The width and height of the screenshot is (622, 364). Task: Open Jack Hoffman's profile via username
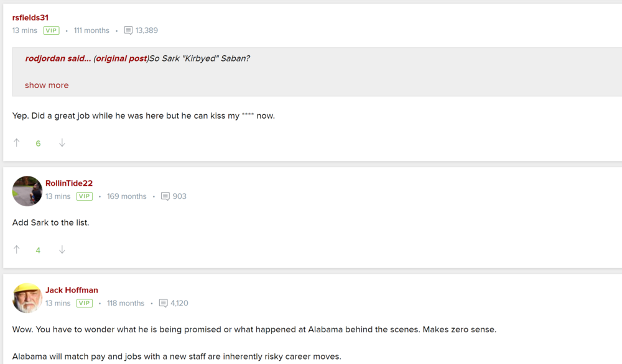point(72,290)
